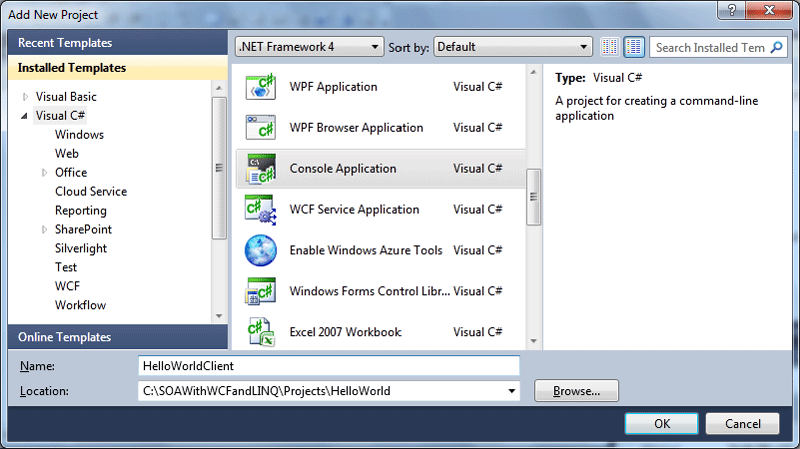Screen dimensions: 800x449
Task: Expand the Visual Basic tree node
Action: (25, 97)
